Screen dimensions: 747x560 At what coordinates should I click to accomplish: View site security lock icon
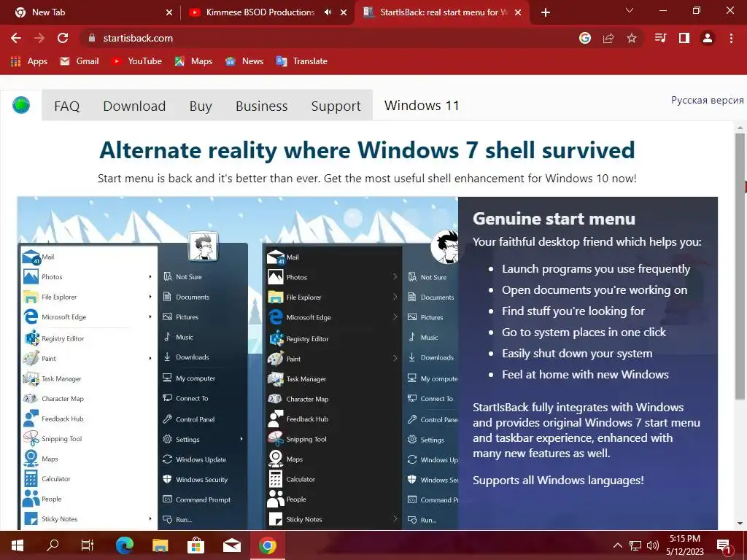coord(91,38)
